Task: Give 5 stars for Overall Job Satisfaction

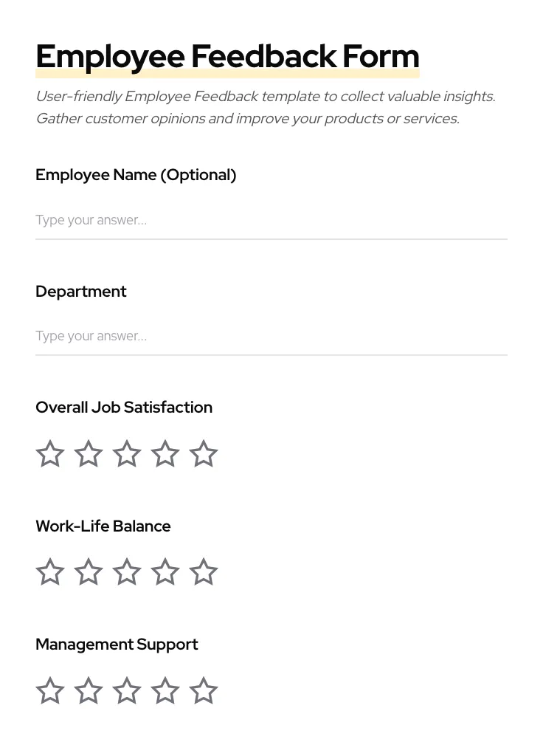Action: pyautogui.click(x=204, y=453)
